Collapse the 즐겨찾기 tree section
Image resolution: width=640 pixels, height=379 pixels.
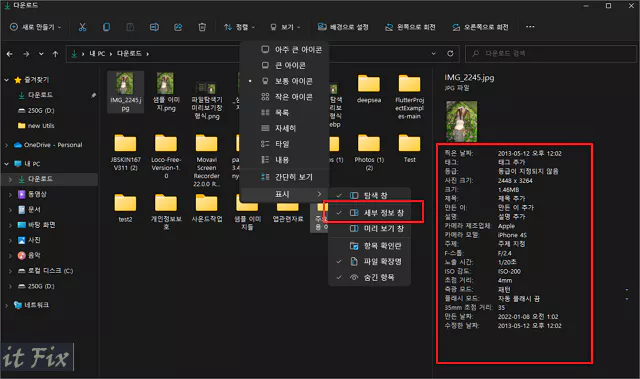click(x=7, y=80)
